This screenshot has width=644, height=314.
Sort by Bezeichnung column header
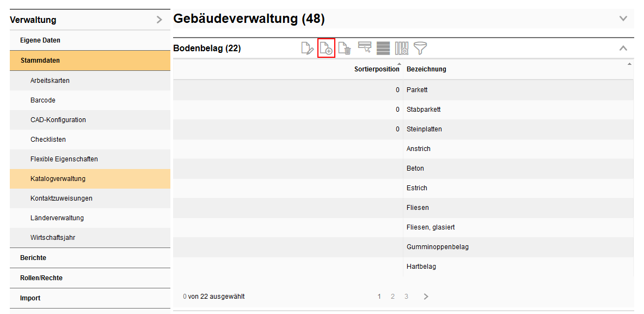(x=426, y=69)
